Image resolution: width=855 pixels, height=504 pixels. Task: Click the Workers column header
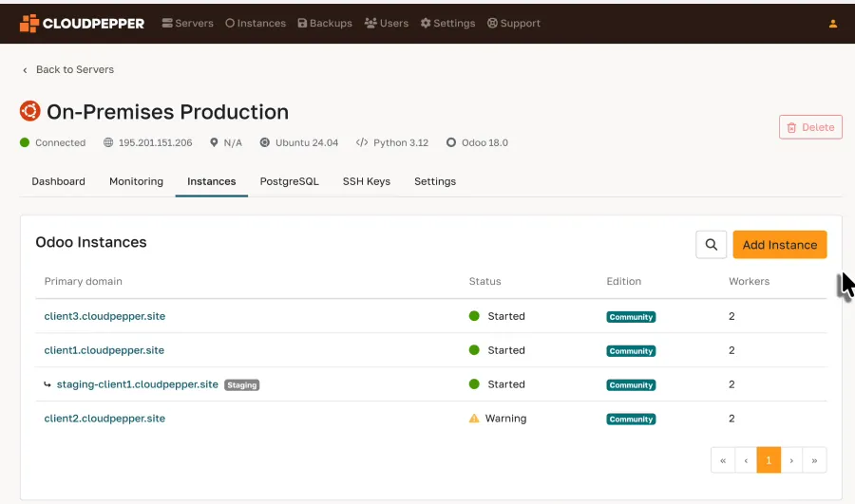[x=750, y=281]
